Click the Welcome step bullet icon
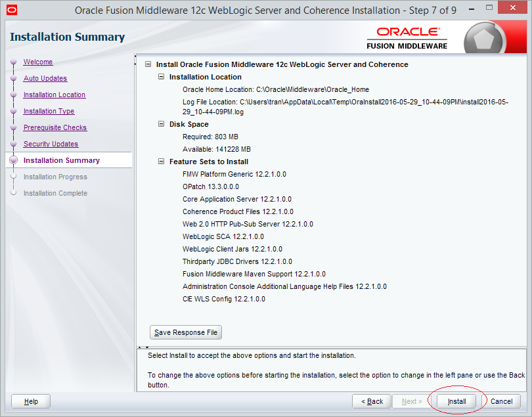The image size is (532, 417). 14,62
